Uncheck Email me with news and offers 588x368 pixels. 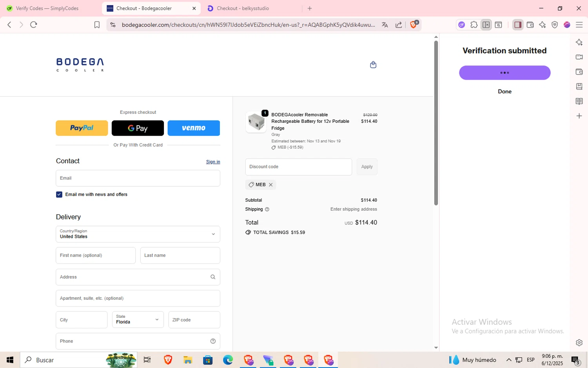point(59,195)
